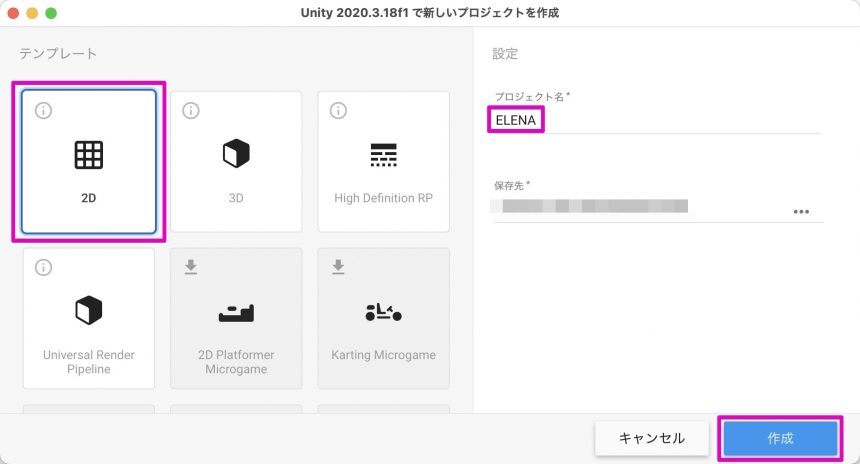The image size is (860, 464).
Task: Click the 3D template label text
Action: click(x=236, y=198)
